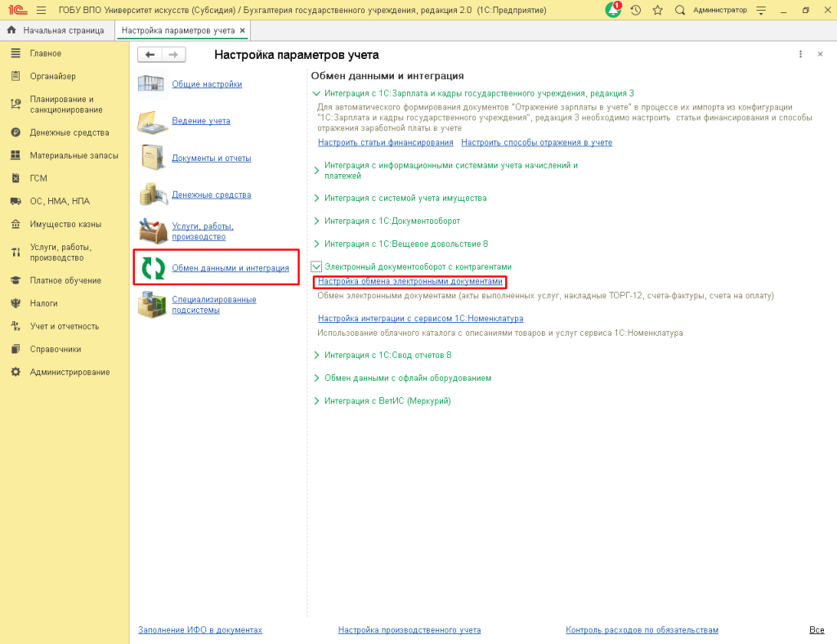The image size is (837, 644).
Task: Collapse Электронный документооборот с контрагентами section
Action: pyautogui.click(x=316, y=266)
